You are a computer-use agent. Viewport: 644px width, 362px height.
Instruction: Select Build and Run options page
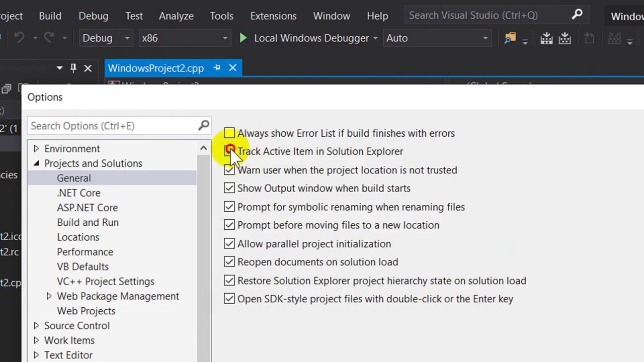(x=88, y=222)
